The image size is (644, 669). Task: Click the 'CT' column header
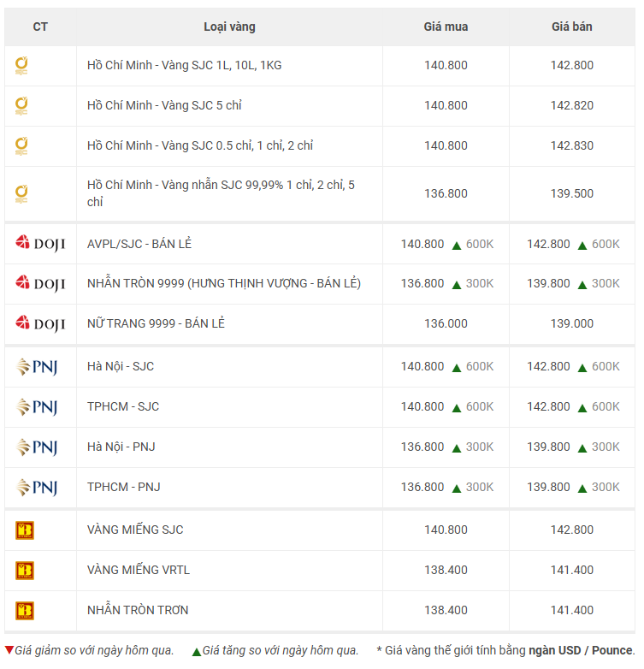pyautogui.click(x=40, y=27)
